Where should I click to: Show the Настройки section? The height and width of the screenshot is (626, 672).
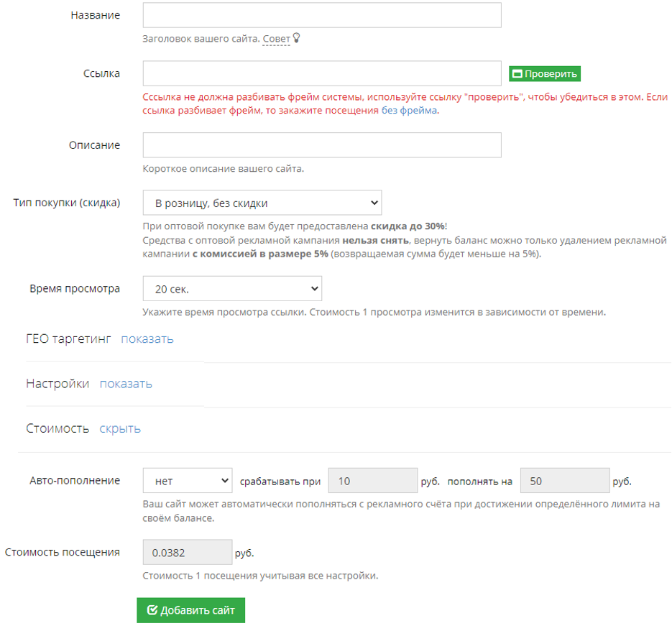click(x=126, y=384)
